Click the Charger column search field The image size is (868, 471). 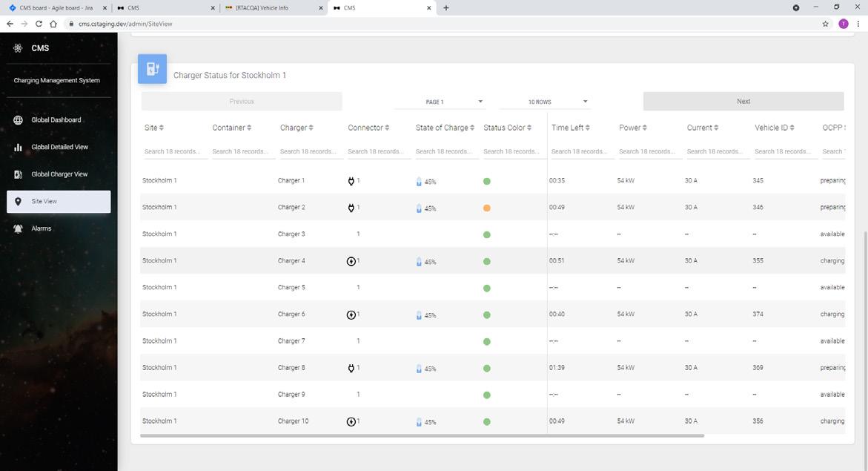(311, 151)
